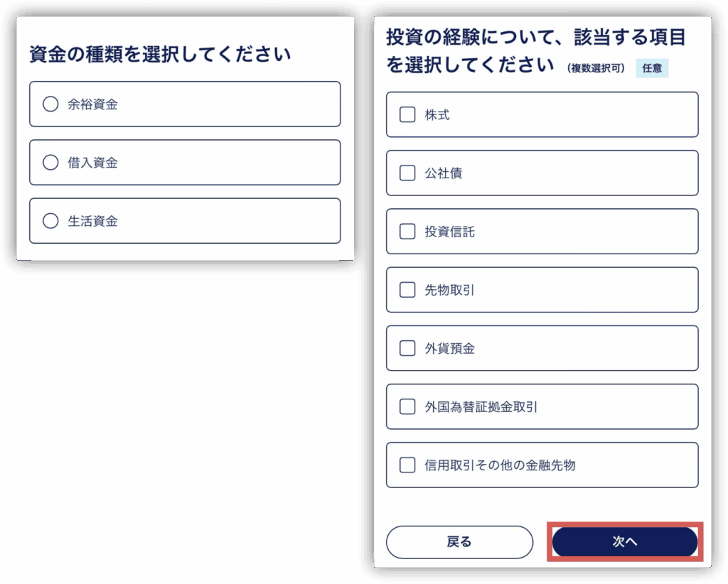Screen dimensions: 728x584
Task: Check the 信用取引その他の金融先物 checkbox
Action: coord(407,465)
